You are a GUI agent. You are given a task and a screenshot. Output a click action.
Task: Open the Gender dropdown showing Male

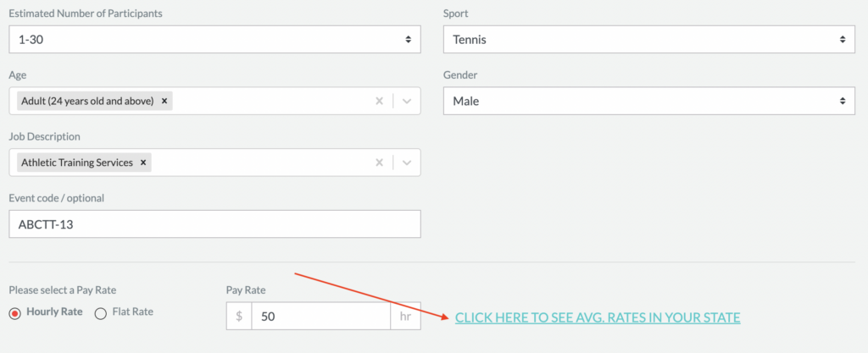(649, 101)
